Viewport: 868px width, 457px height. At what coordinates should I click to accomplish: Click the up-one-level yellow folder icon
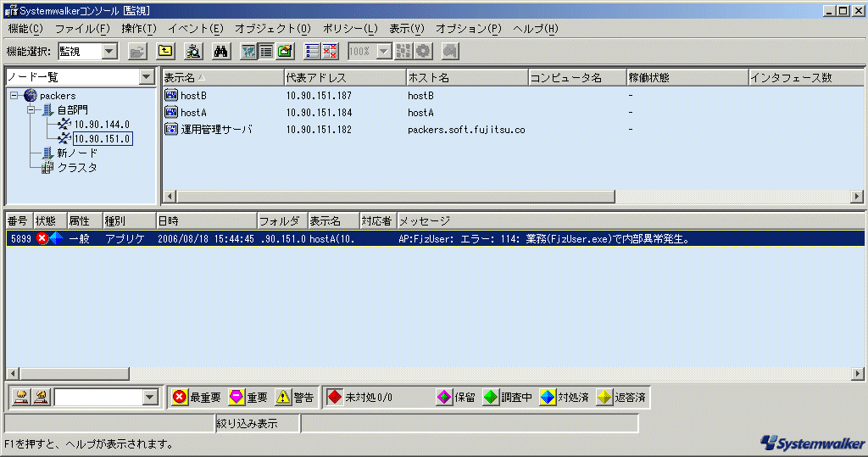pos(165,52)
